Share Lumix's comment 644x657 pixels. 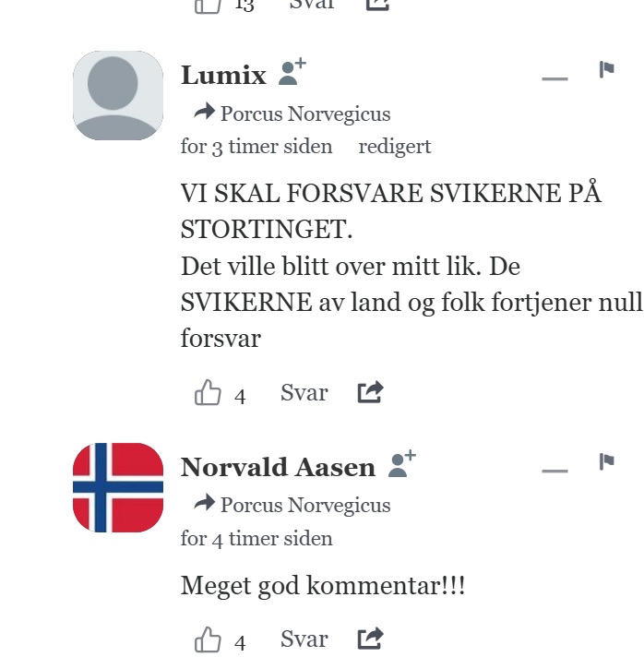(x=370, y=392)
